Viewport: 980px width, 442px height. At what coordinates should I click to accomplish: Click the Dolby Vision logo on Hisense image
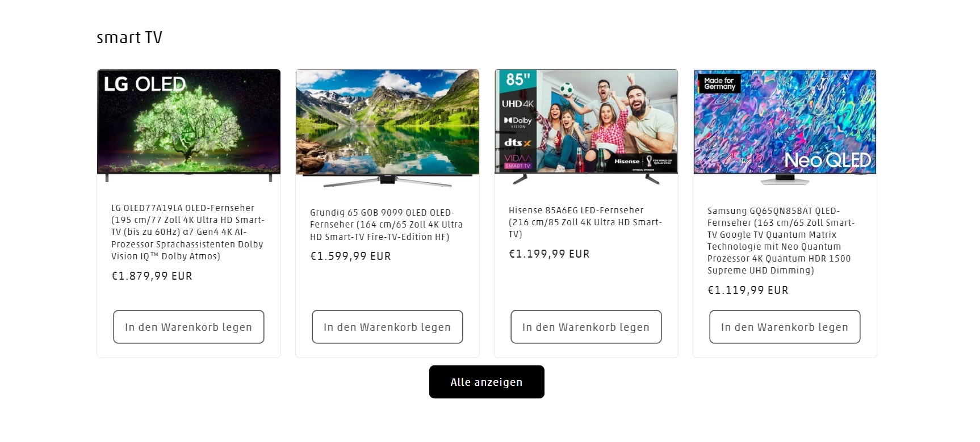518,122
